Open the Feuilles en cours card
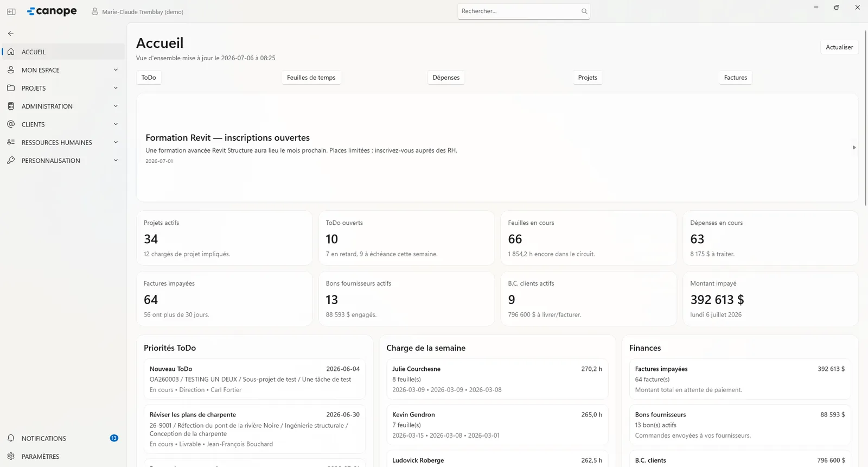 point(589,238)
